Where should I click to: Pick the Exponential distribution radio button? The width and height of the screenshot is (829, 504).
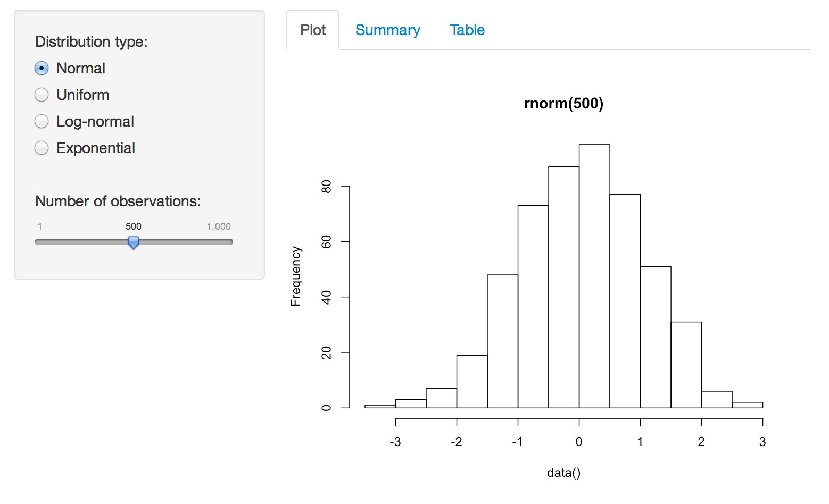(x=42, y=148)
